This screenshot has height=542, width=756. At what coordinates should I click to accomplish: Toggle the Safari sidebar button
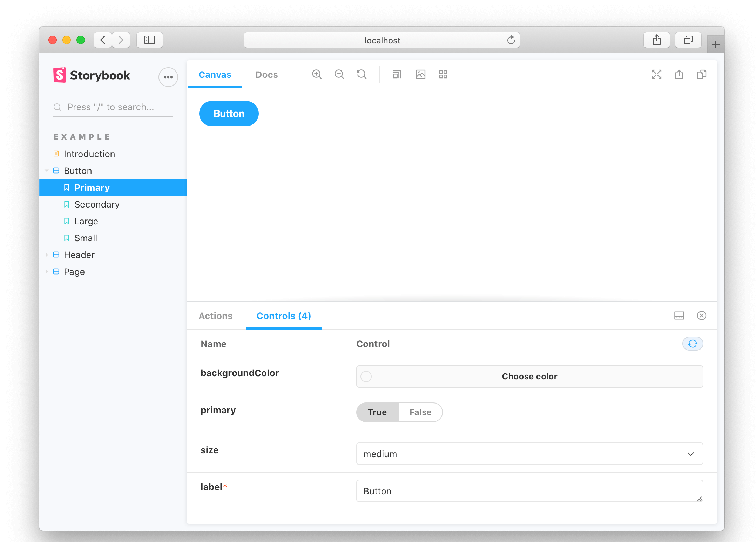[x=150, y=40]
